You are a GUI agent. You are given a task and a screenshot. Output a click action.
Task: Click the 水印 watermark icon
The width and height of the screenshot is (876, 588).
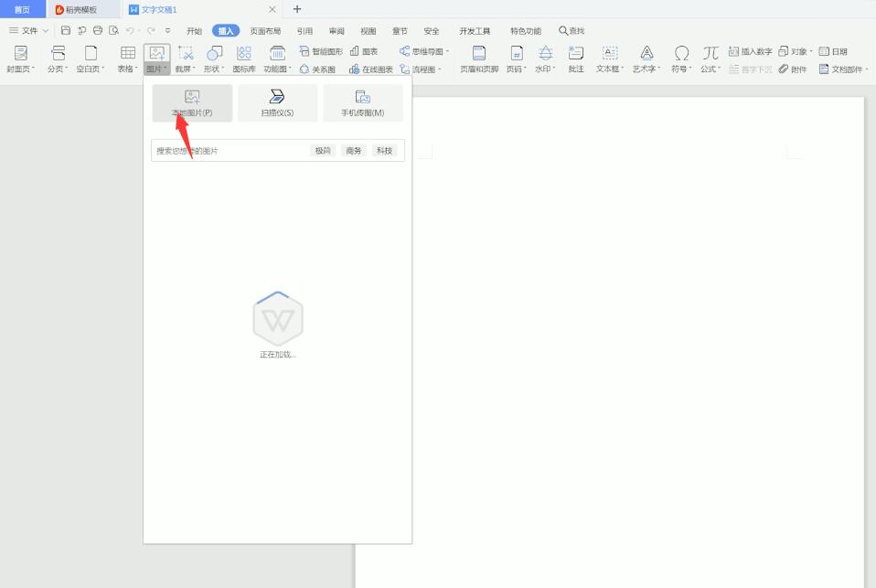pyautogui.click(x=546, y=53)
